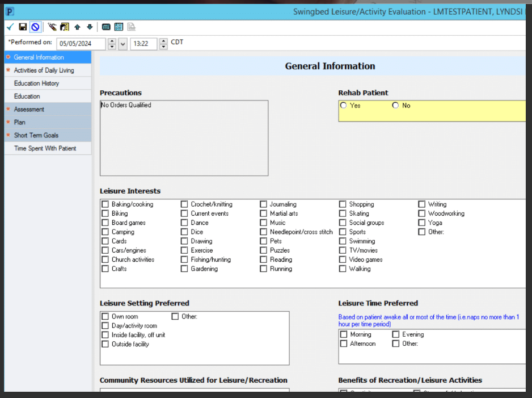532x398 pixels.
Task: Open the Plan section
Action: [x=48, y=122]
